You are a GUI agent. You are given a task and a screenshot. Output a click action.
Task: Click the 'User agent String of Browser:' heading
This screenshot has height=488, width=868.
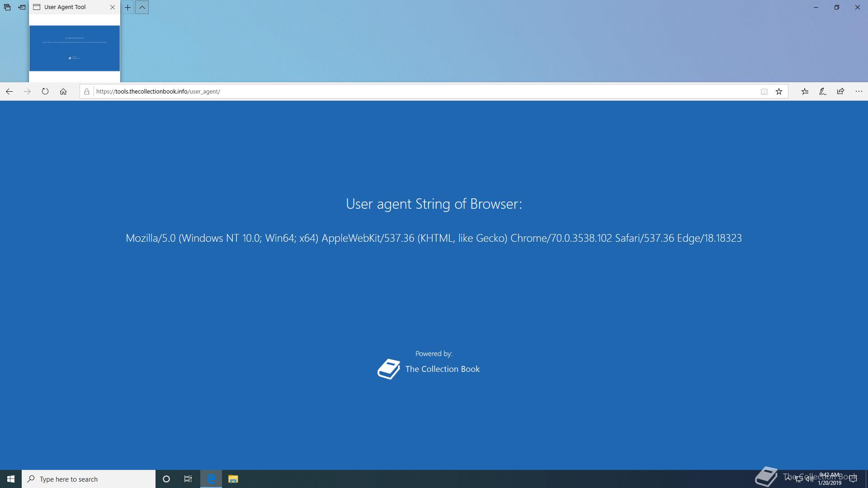pyautogui.click(x=434, y=204)
